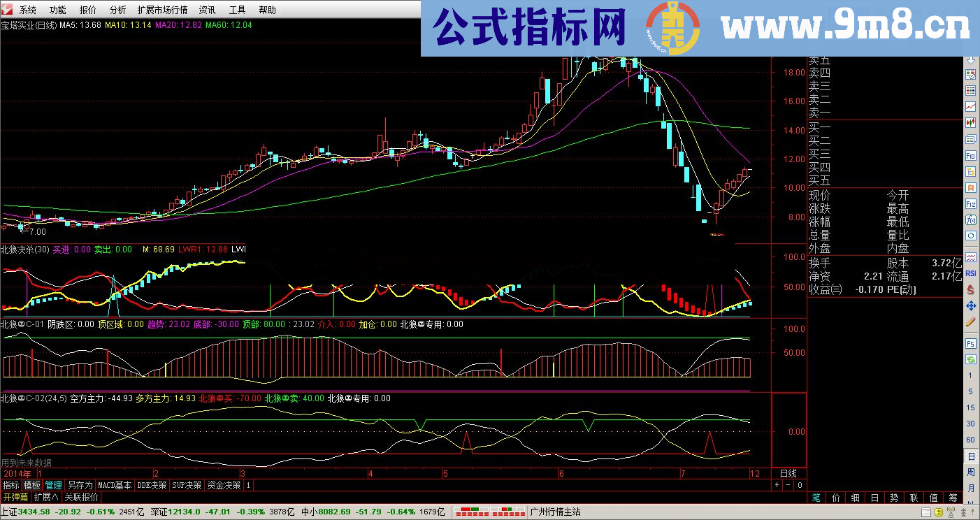
Task: Select the K-line chart icon in right toolbar
Action: pos(970,121)
